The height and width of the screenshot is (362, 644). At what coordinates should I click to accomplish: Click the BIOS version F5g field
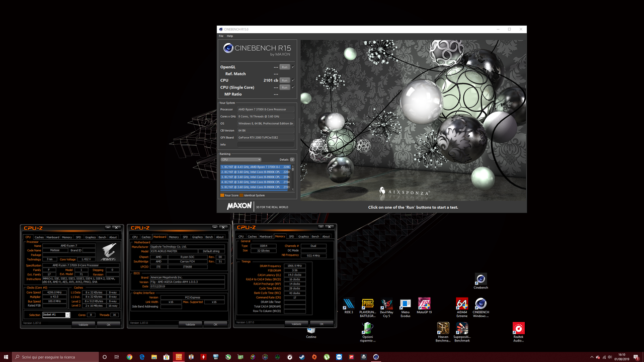tap(187, 282)
